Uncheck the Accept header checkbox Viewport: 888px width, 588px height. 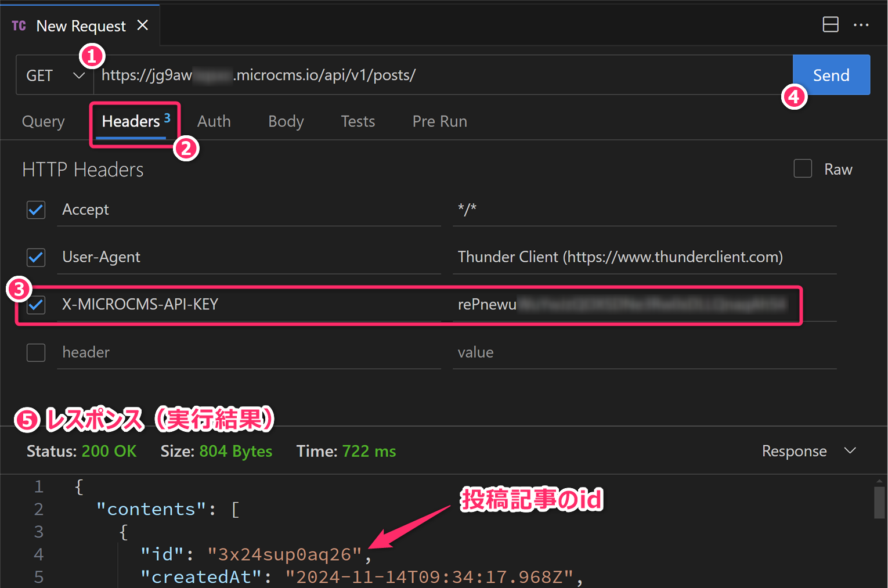click(x=36, y=210)
